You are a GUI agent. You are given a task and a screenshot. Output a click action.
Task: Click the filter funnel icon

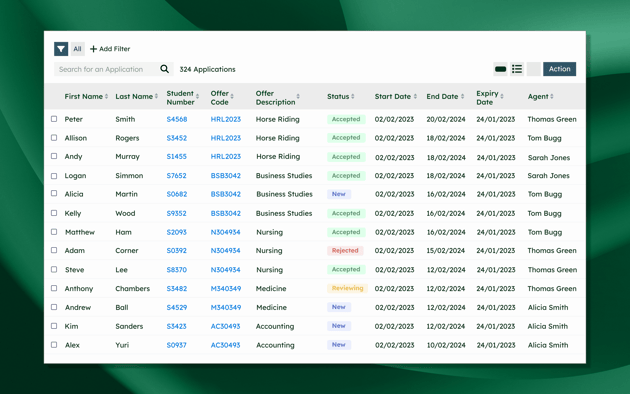(61, 49)
